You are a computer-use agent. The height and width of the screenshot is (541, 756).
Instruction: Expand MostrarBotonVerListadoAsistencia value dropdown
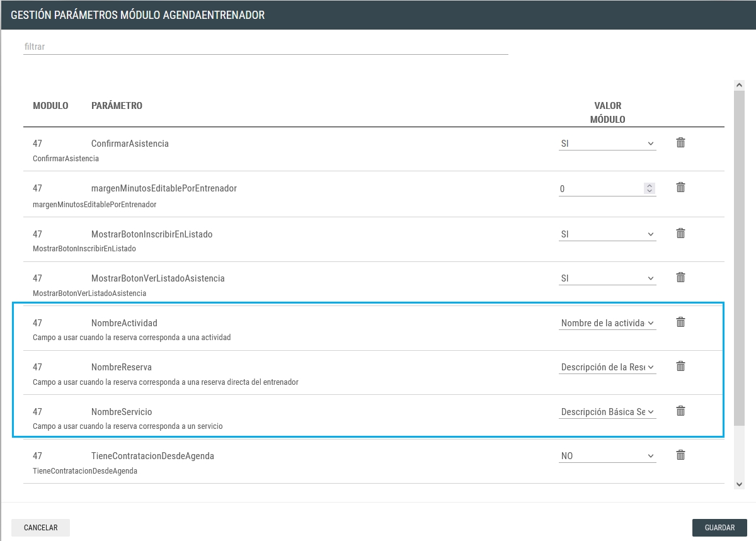coord(607,278)
